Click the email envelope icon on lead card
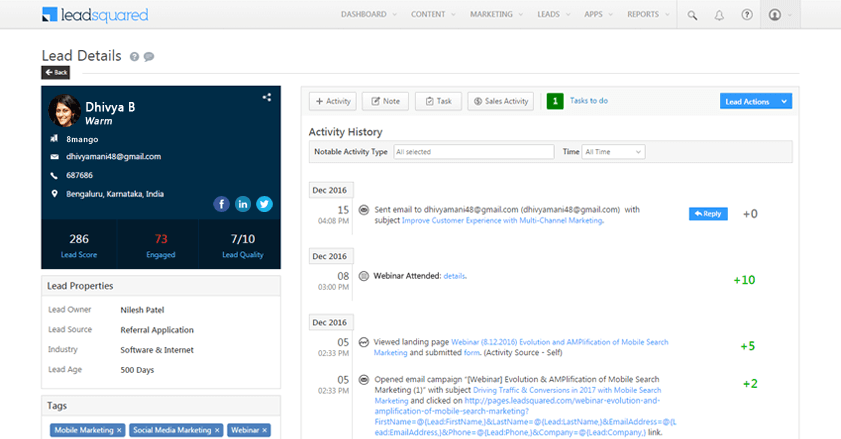Screen dimensions: 841x439 54,157
